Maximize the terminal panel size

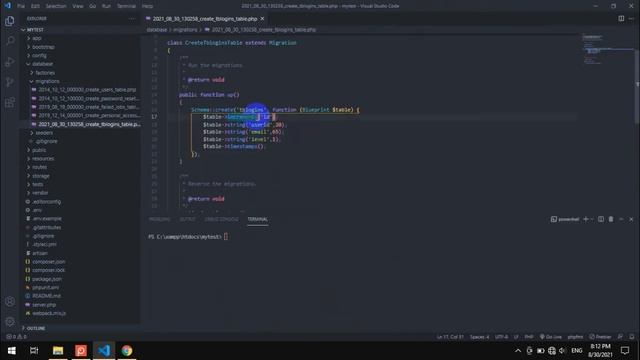coord(621,219)
